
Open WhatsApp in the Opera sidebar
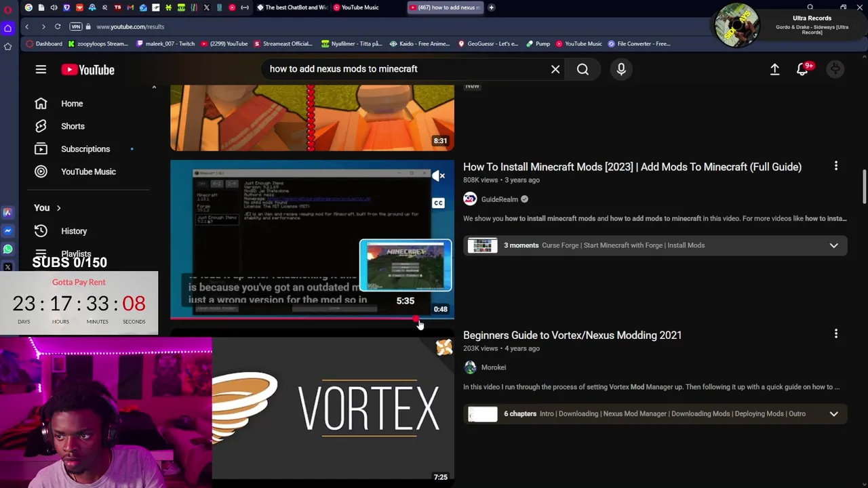[7, 249]
